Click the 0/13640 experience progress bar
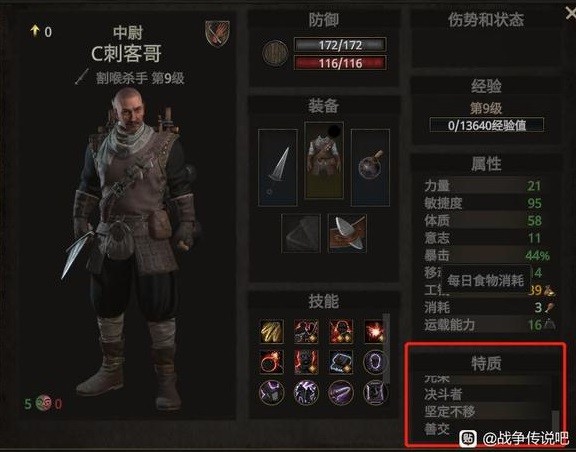This screenshot has width=576, height=452. [x=486, y=125]
